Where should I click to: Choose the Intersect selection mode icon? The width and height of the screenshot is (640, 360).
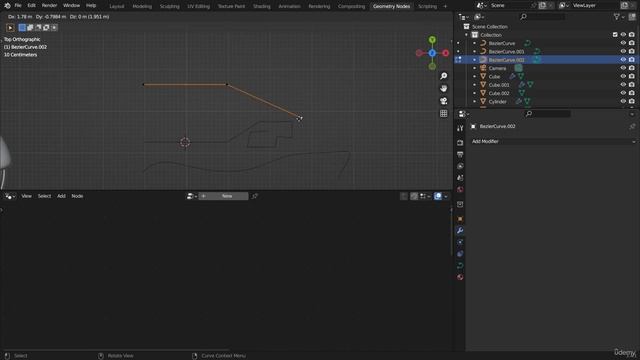point(54,27)
